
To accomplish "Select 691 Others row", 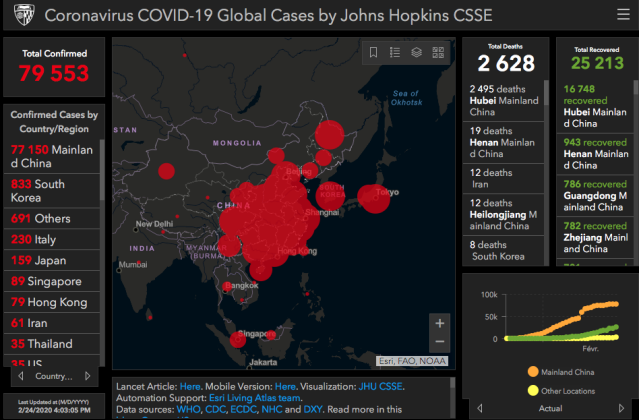I will (52, 218).
